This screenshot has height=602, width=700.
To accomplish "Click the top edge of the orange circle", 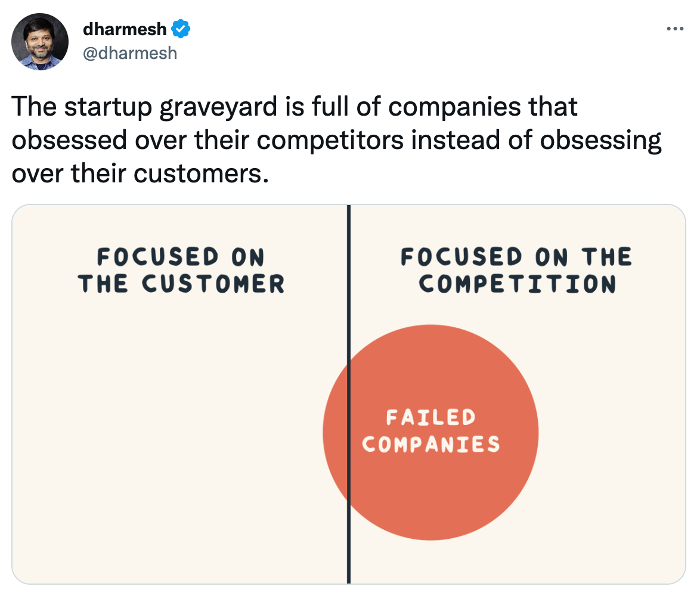I will pos(430,327).
